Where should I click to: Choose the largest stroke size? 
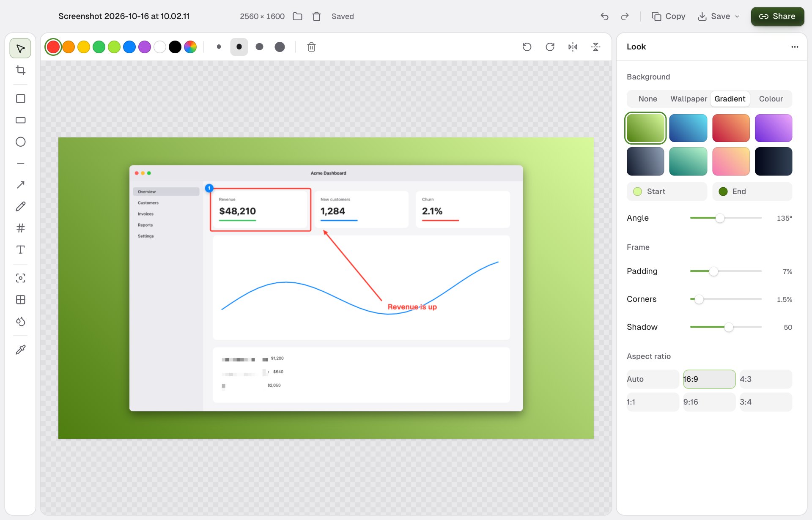pyautogui.click(x=280, y=47)
